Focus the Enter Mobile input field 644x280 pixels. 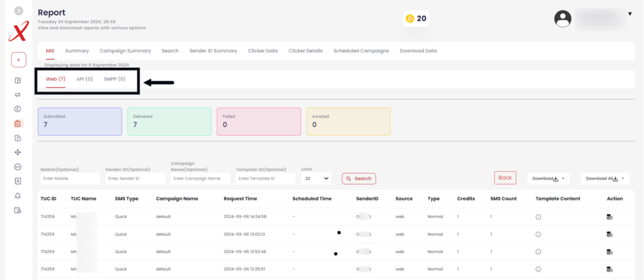(70, 178)
